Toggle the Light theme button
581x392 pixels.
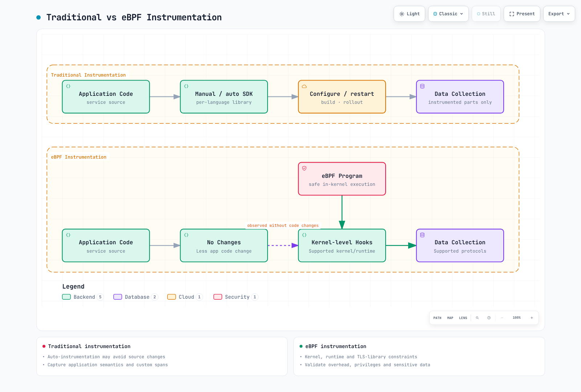pos(409,14)
